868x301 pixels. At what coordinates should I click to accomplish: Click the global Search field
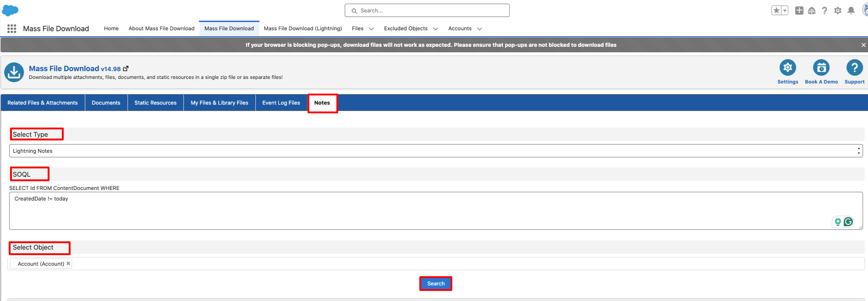point(427,11)
